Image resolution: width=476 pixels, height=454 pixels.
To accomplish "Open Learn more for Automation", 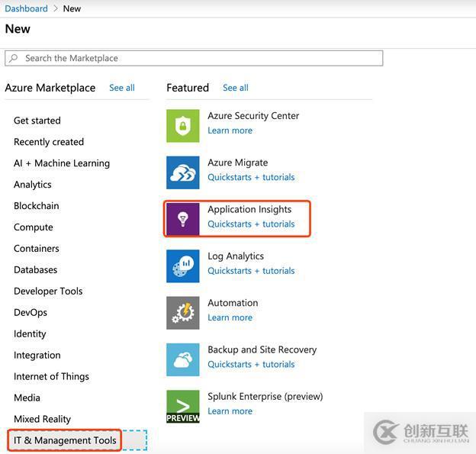I will 230,317.
